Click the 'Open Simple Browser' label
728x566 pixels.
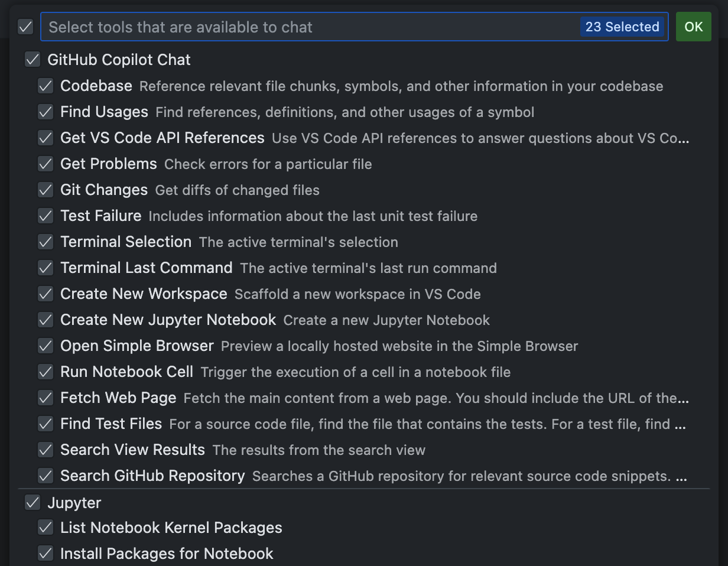click(137, 346)
